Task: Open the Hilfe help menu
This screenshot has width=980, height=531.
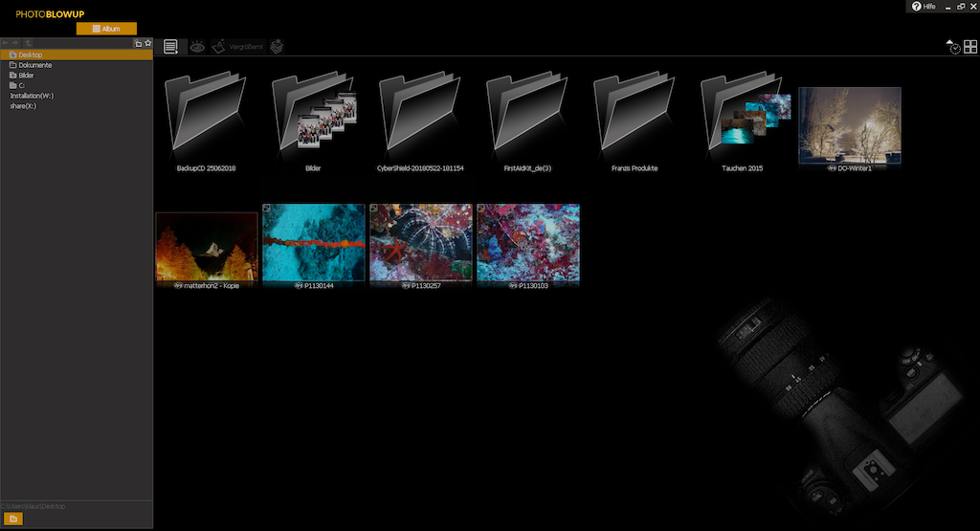Action: click(x=924, y=7)
